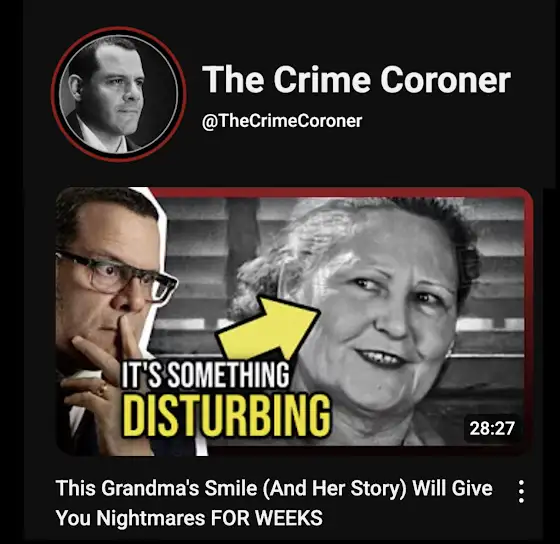Open The Crime Coroner channel avatar
560x544 pixels.
[x=118, y=94]
